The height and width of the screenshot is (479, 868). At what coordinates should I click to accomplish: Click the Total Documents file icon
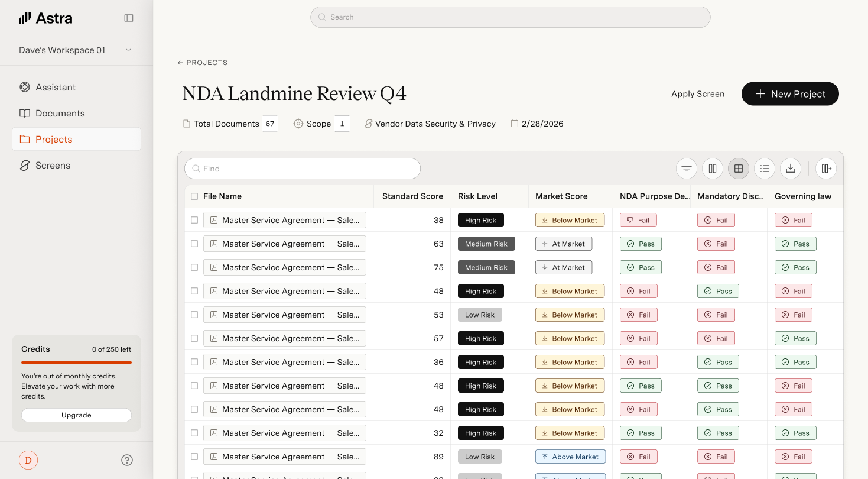tap(187, 124)
